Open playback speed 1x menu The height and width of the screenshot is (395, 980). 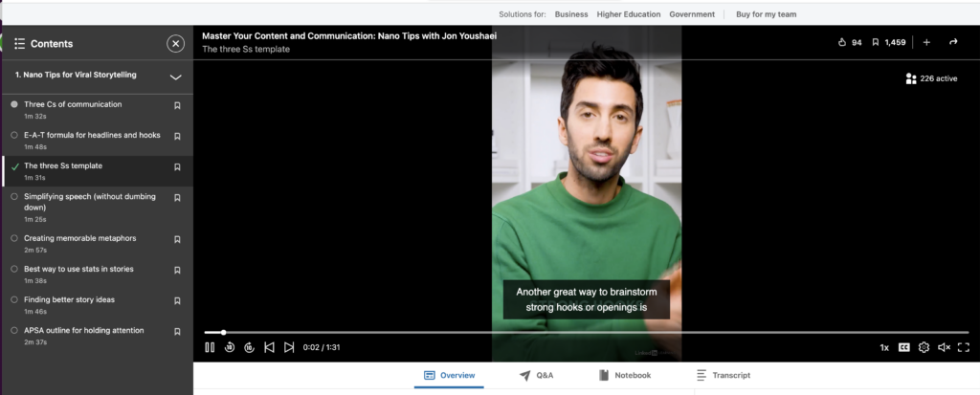(884, 347)
